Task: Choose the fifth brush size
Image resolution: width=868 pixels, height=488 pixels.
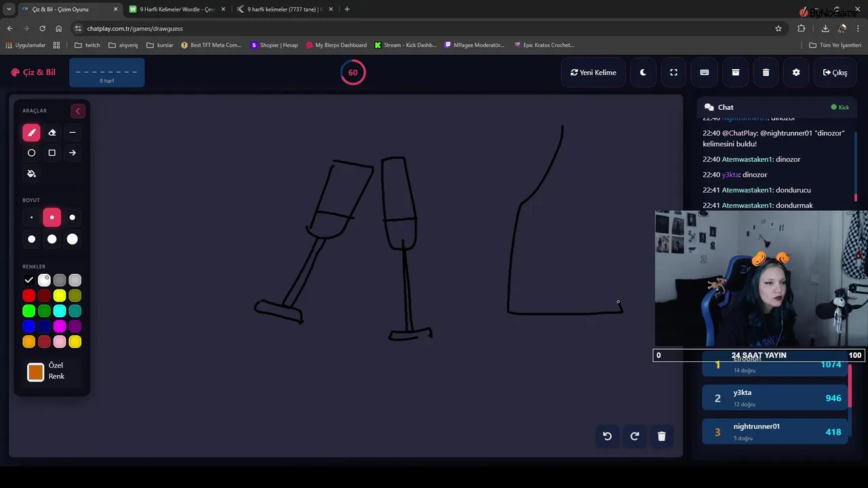Action: click(52, 239)
